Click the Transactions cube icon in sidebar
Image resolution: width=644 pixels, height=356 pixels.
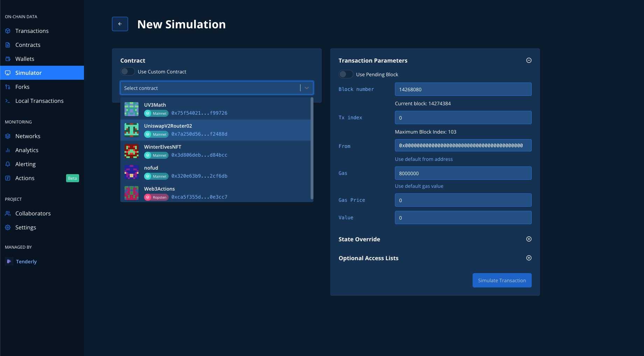pyautogui.click(x=8, y=31)
